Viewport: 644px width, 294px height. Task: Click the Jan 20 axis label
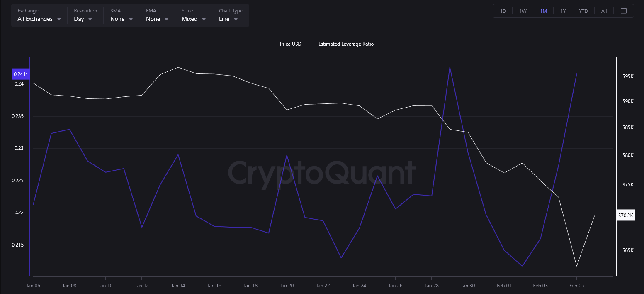click(x=287, y=285)
